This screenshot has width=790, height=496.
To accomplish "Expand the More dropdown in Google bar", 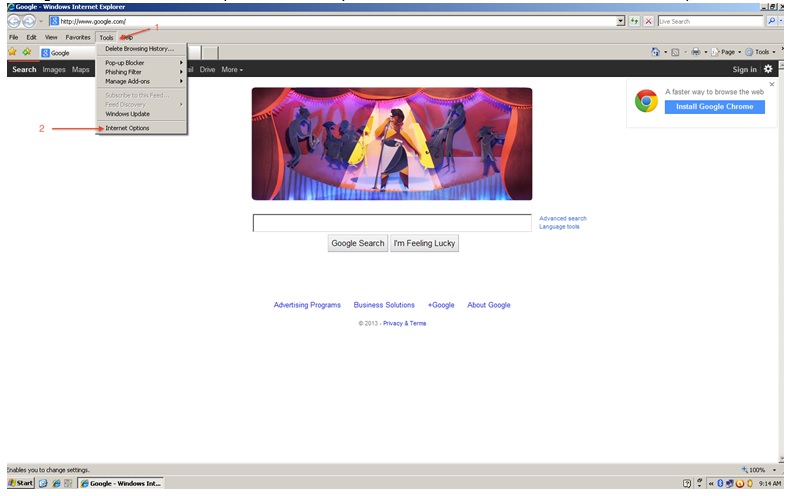I will (232, 70).
